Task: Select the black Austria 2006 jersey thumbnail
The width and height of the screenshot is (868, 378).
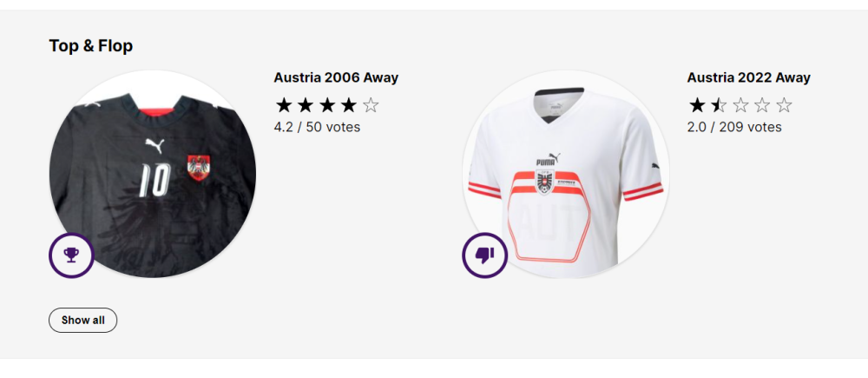Action: coord(153,174)
